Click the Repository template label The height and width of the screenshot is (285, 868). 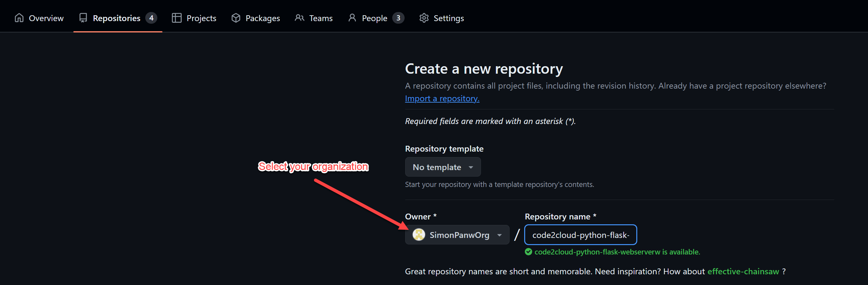(x=444, y=148)
